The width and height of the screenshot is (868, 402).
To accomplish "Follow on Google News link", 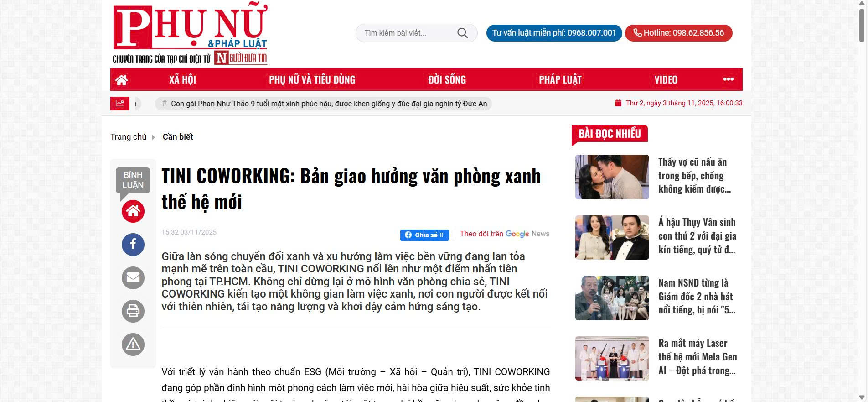I will click(504, 234).
